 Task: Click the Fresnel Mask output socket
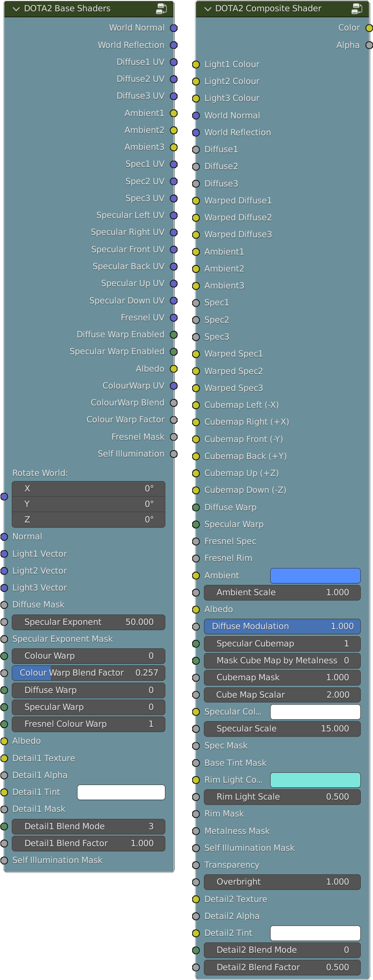point(173,437)
